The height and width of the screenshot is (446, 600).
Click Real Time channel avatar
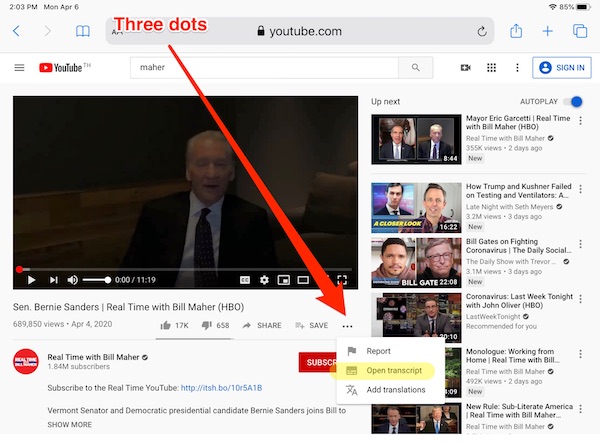pos(26,361)
